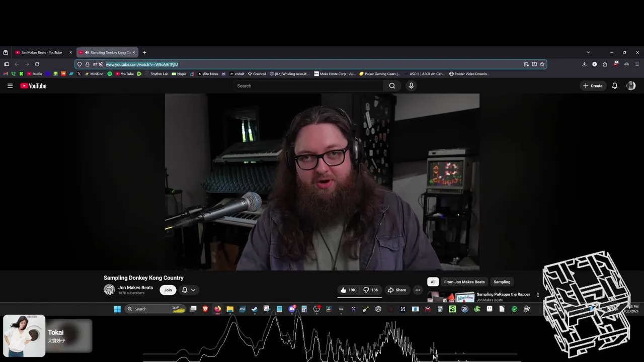Take a screenshot via address bar icon

(x=526, y=64)
